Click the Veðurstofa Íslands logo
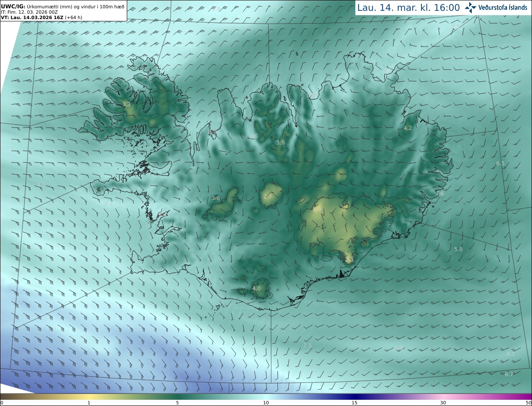The height and width of the screenshot is (406, 532). click(496, 7)
